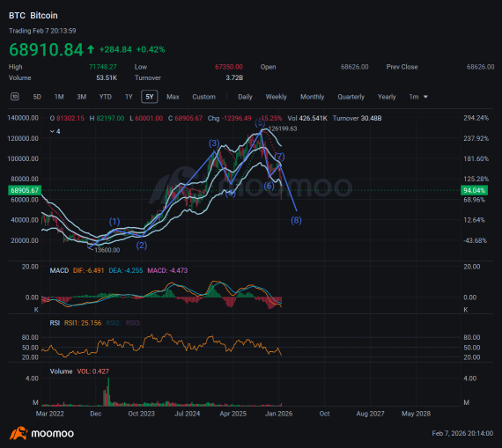Switch to the 1Y range

pos(129,97)
